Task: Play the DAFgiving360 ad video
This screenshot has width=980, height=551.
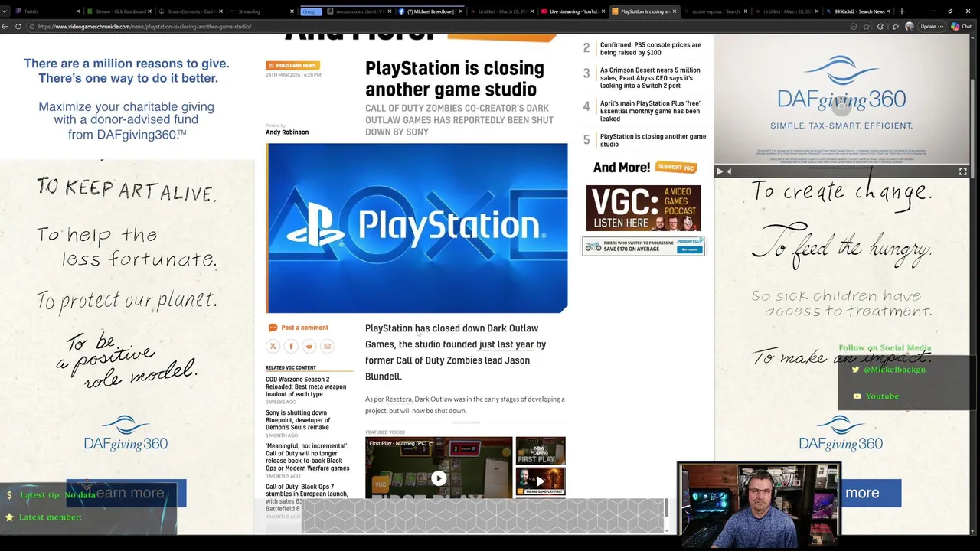Action: tap(719, 171)
